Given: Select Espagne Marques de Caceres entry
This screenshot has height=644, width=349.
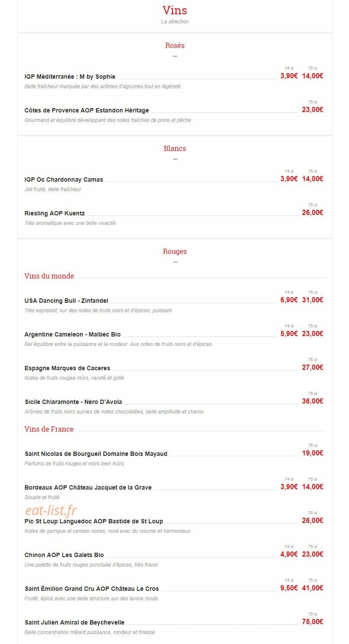Looking at the screenshot, I should (x=67, y=368).
